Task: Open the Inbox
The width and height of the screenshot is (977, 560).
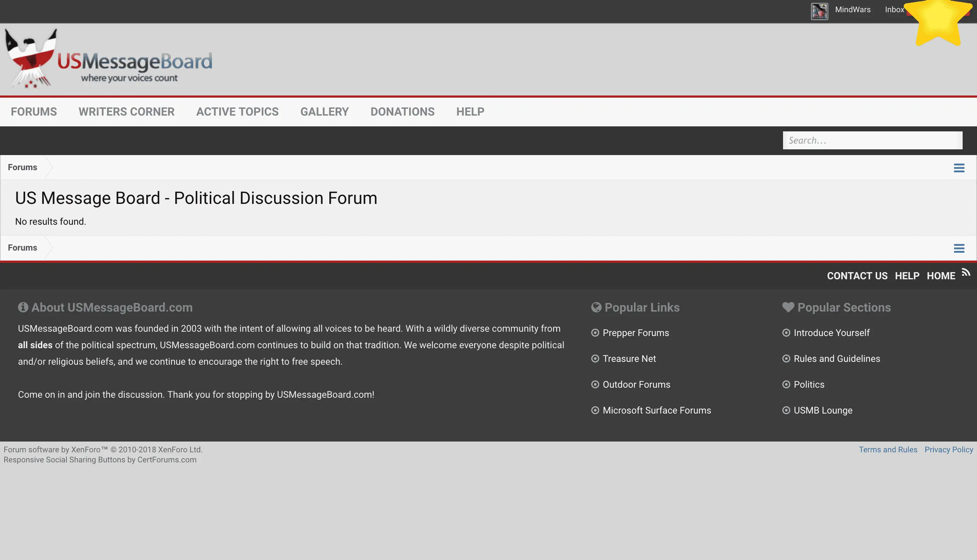Action: [894, 10]
